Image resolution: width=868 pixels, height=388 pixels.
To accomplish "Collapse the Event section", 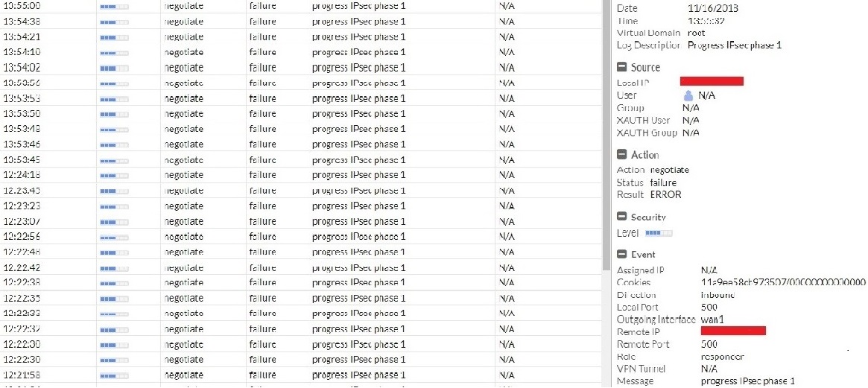I will pos(622,254).
